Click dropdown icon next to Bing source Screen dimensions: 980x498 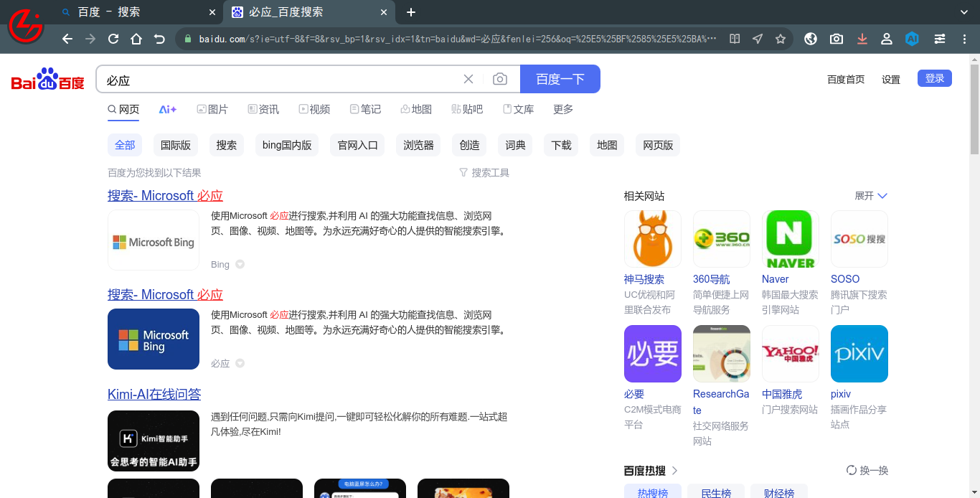pyautogui.click(x=240, y=264)
